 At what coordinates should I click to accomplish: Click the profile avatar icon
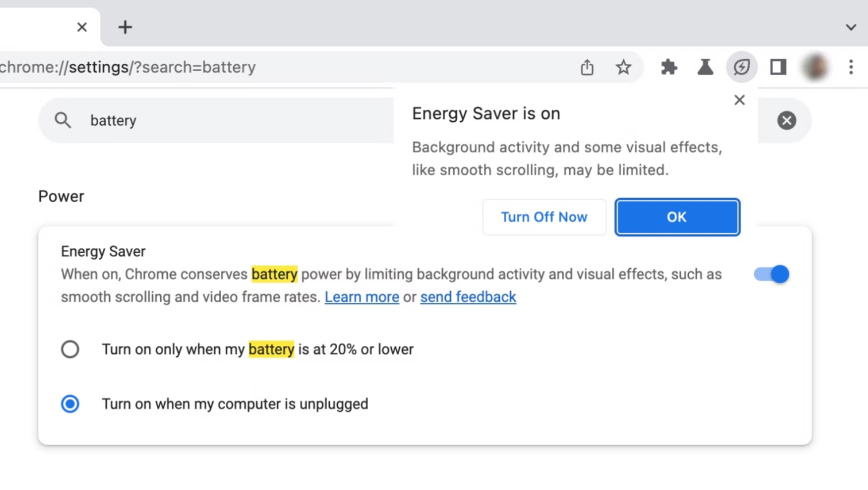point(815,67)
